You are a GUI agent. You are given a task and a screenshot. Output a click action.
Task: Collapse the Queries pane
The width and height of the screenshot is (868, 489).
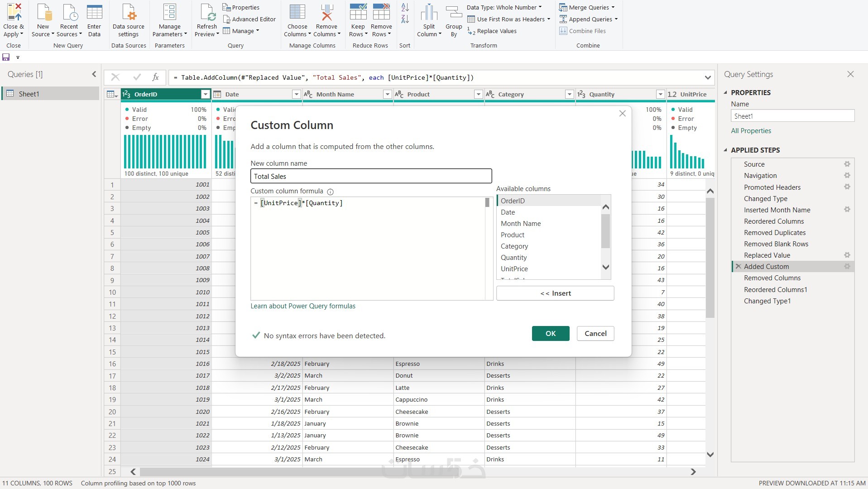pyautogui.click(x=94, y=74)
